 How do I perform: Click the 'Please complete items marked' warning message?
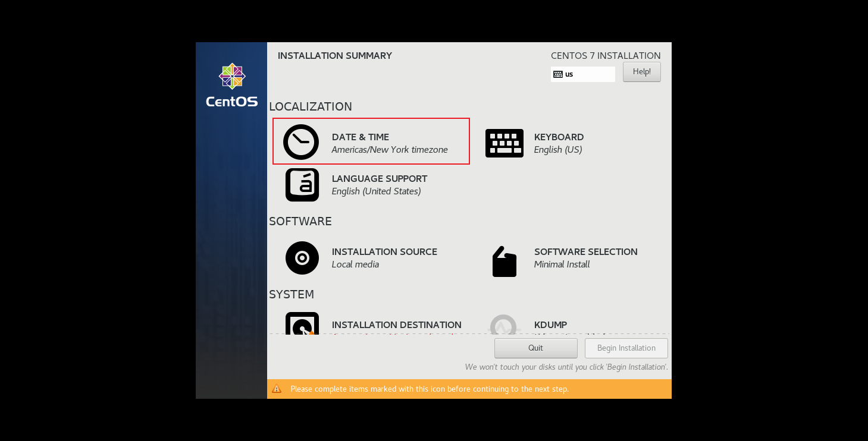tap(430, 389)
